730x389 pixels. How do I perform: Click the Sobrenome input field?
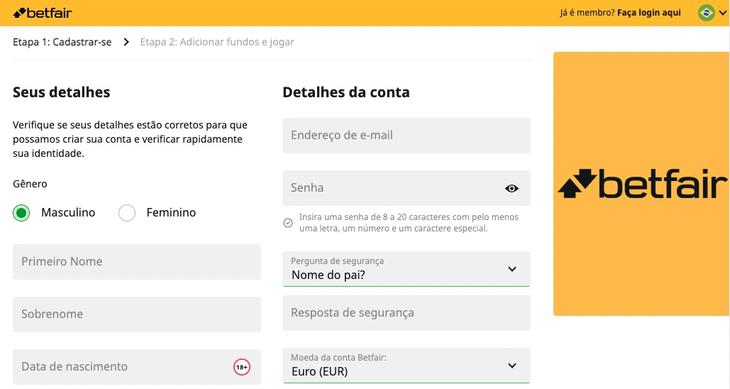[x=137, y=314]
